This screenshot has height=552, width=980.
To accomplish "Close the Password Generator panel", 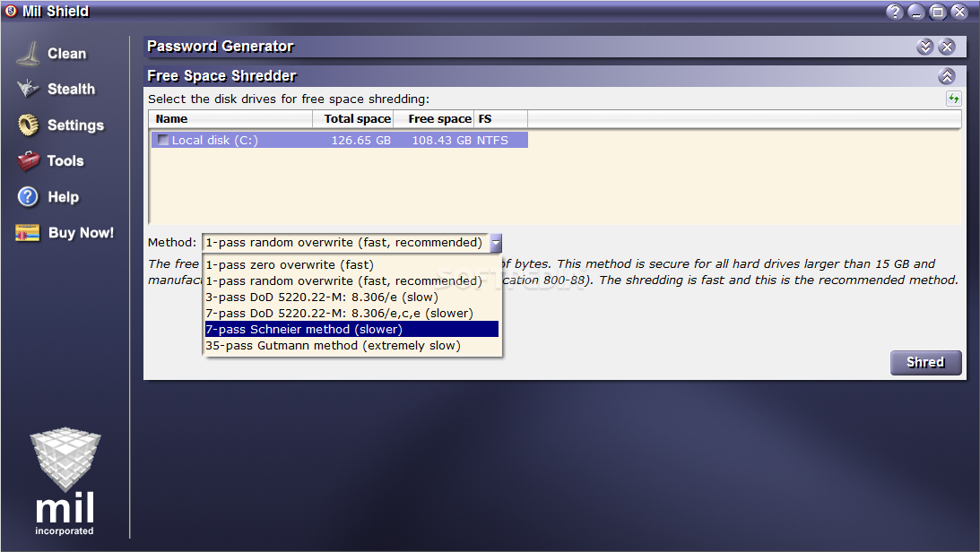I will click(x=947, y=47).
